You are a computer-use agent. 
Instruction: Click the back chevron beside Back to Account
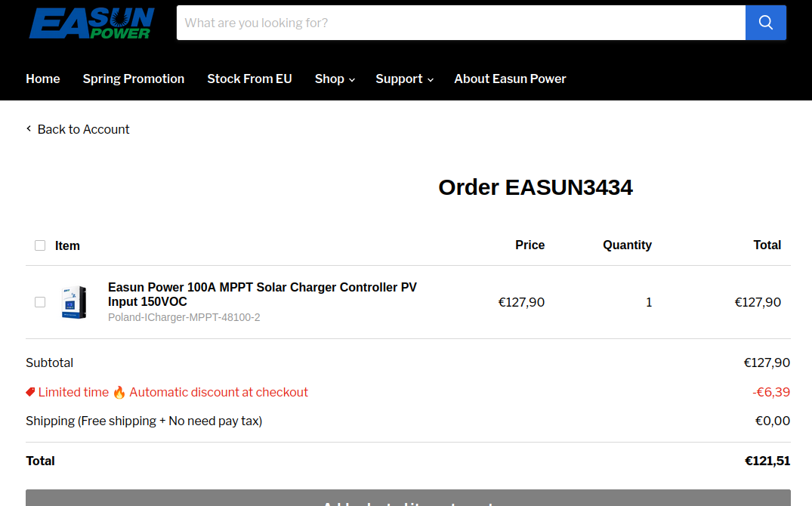pos(29,128)
